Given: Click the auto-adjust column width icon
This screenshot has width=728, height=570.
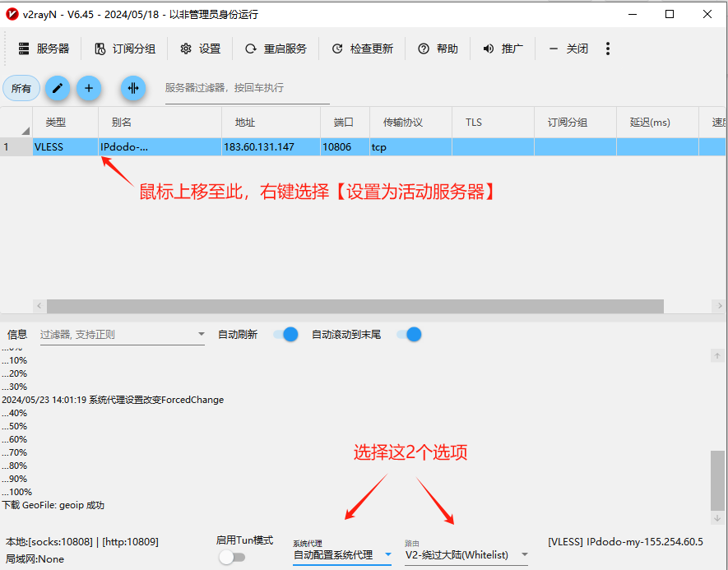Looking at the screenshot, I should click(x=133, y=88).
